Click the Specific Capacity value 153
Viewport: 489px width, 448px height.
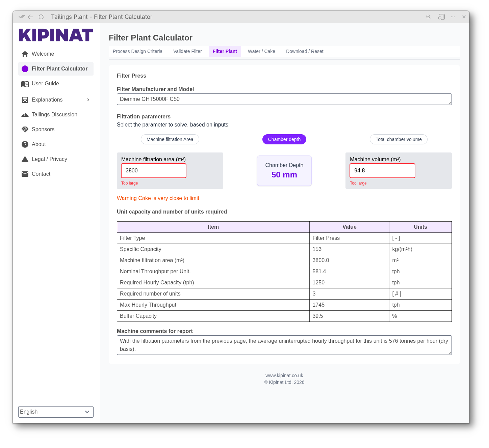pos(317,249)
